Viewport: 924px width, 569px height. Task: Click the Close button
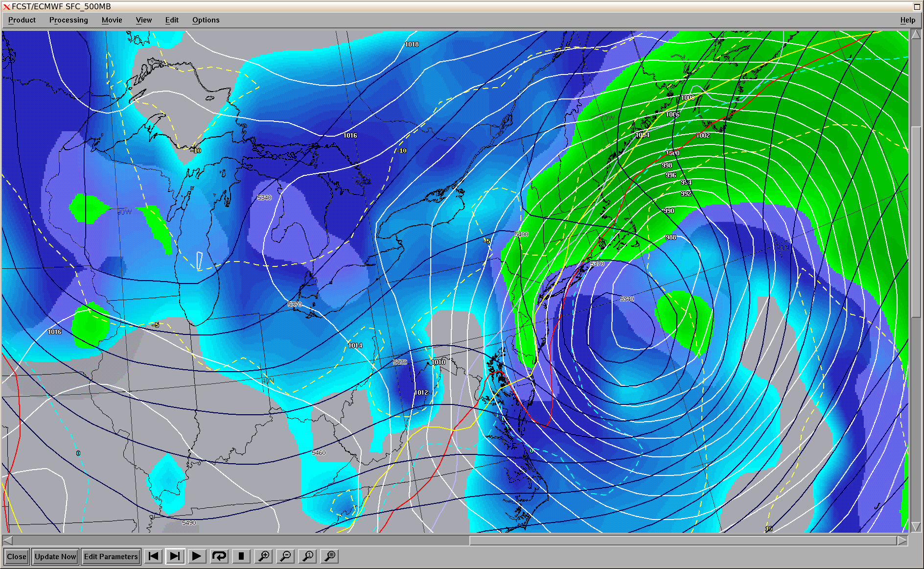coord(17,556)
